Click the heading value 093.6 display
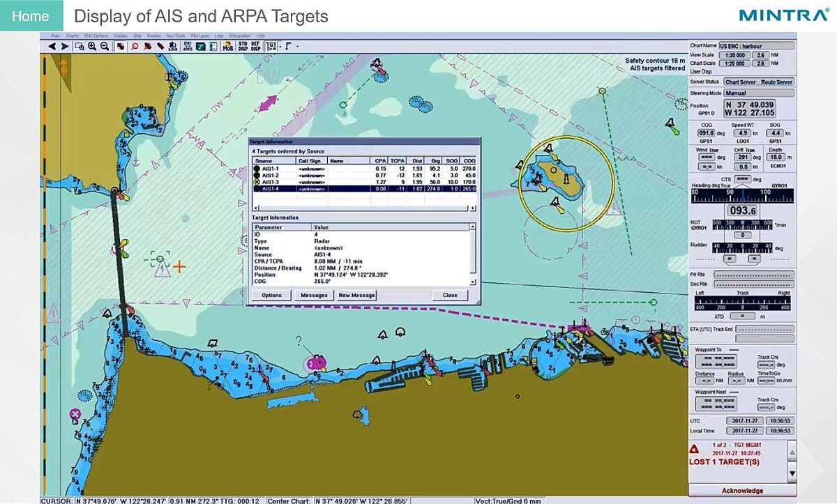This screenshot has width=837, height=504. 742,211
